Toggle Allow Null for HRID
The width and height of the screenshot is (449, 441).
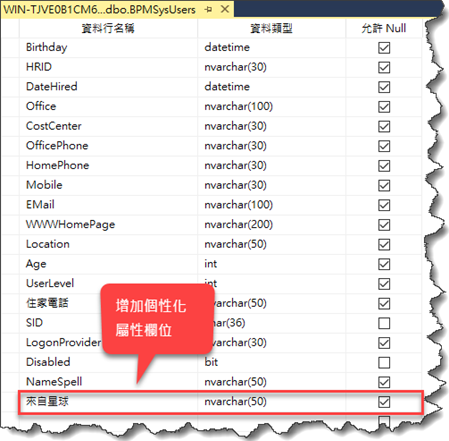[384, 67]
